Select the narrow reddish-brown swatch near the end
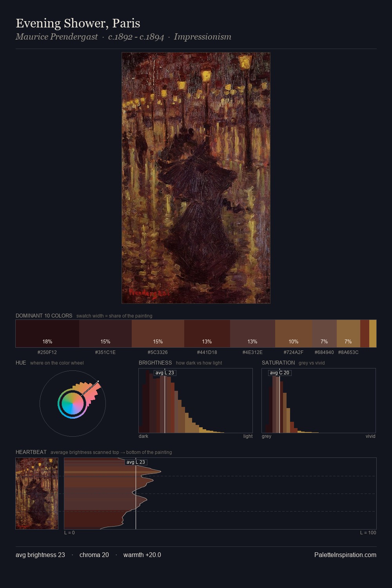 coord(365,334)
